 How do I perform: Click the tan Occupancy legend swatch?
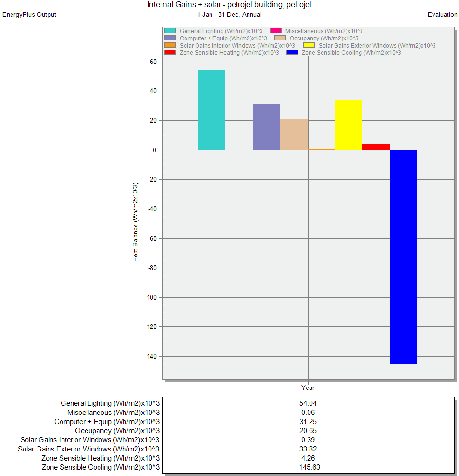click(x=280, y=38)
